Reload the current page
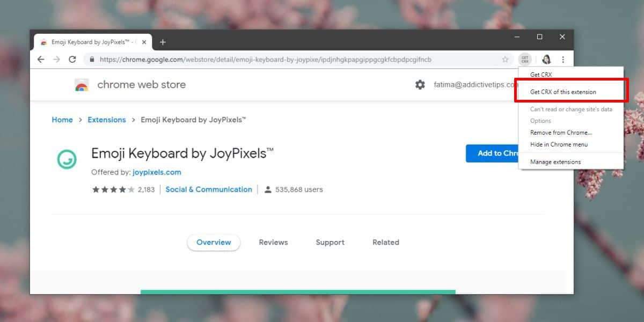This screenshot has height=322, width=644. (x=72, y=60)
